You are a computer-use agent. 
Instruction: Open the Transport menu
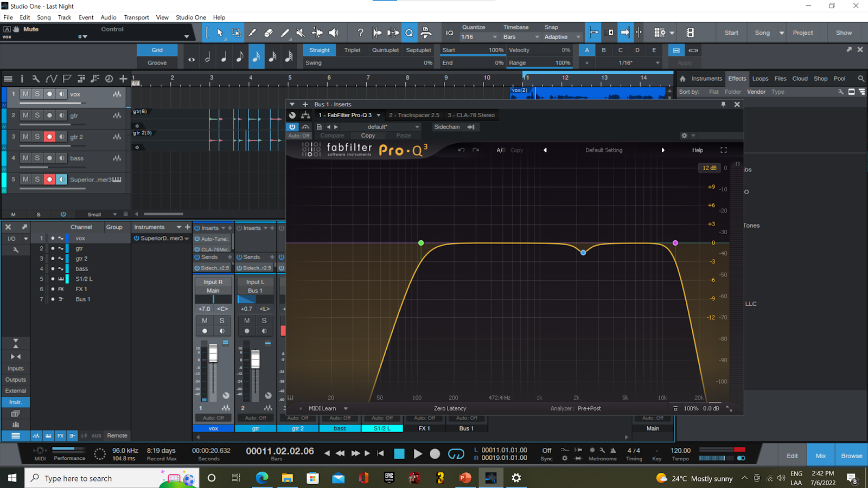[136, 17]
